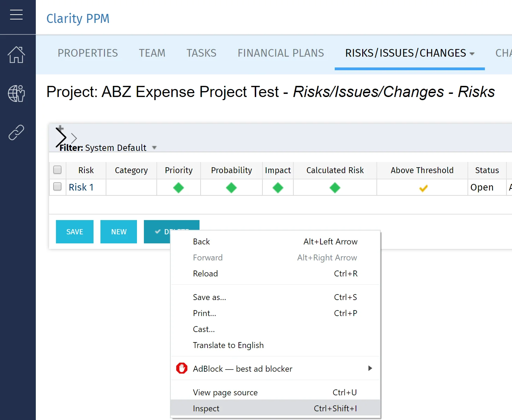512x420 pixels.
Task: Choose Translate to English
Action: click(x=276, y=345)
